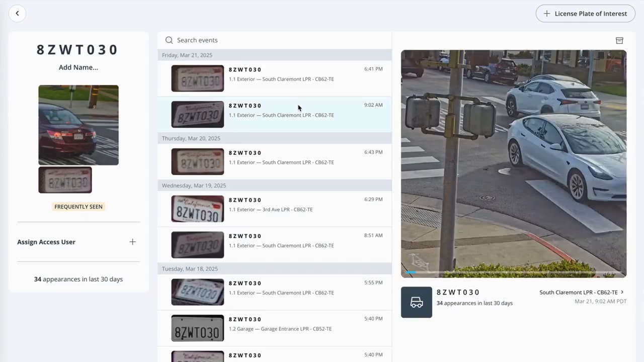Open the Mar 21 6:41 PM event
The width and height of the screenshot is (644, 362).
pos(275,78)
